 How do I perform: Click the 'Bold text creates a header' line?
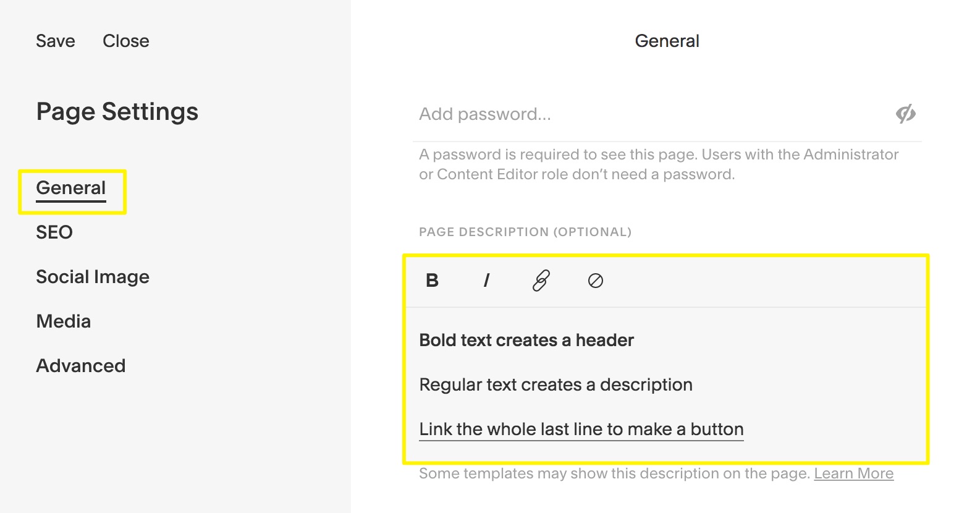tap(526, 340)
